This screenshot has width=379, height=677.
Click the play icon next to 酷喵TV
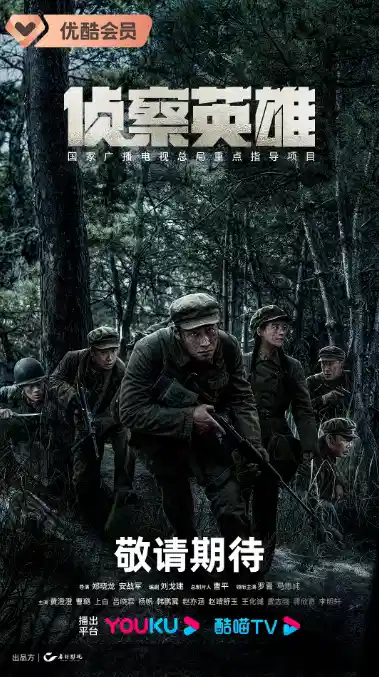pyautogui.click(x=291, y=626)
